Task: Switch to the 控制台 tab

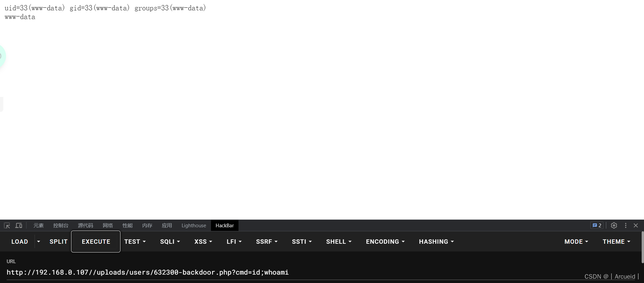Action: pos(61,226)
